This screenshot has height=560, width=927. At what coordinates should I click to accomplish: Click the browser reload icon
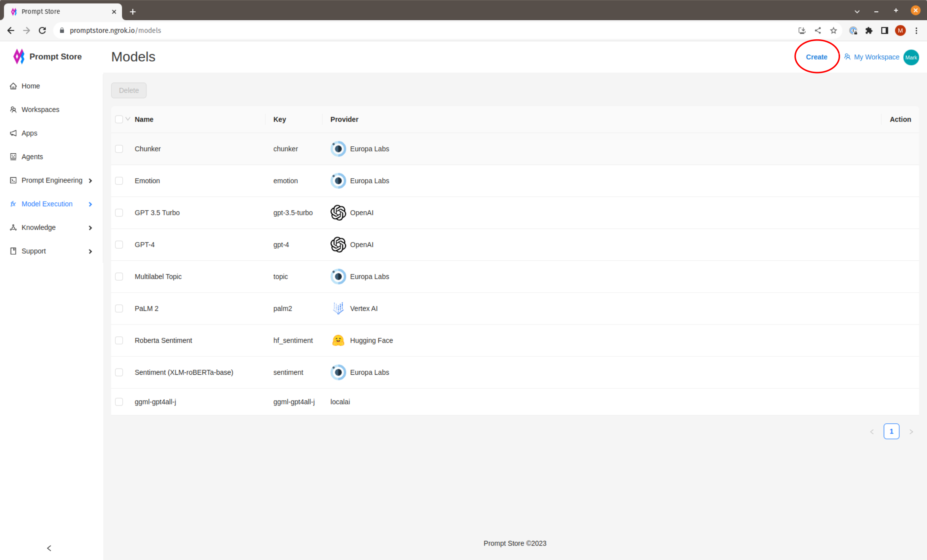pyautogui.click(x=42, y=30)
